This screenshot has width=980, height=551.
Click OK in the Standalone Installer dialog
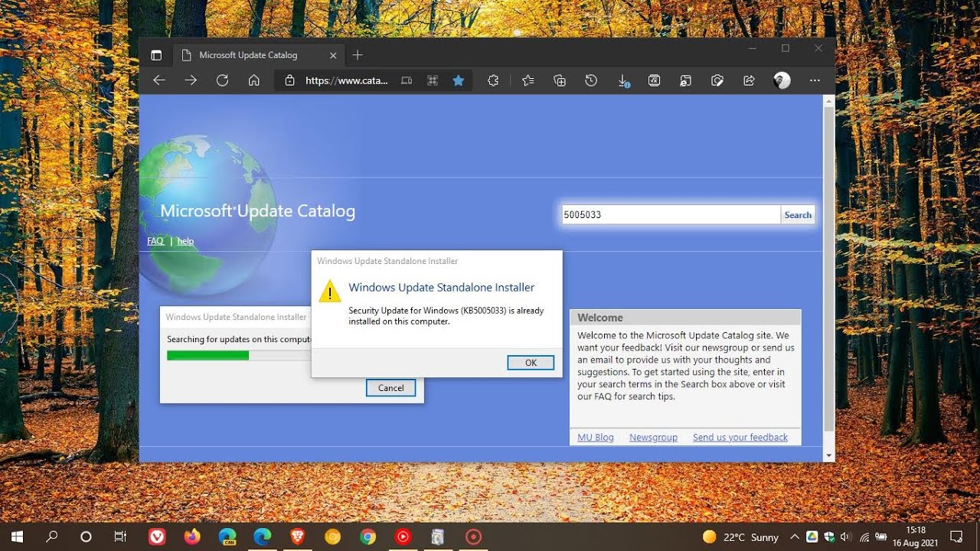(531, 363)
